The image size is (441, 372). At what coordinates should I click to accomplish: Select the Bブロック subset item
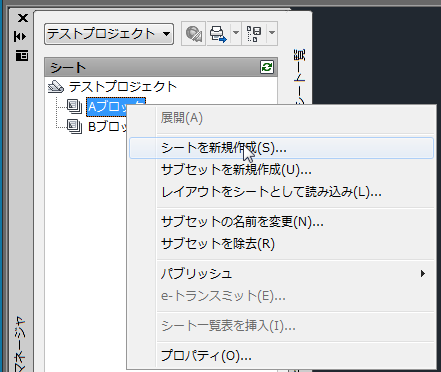(x=108, y=127)
